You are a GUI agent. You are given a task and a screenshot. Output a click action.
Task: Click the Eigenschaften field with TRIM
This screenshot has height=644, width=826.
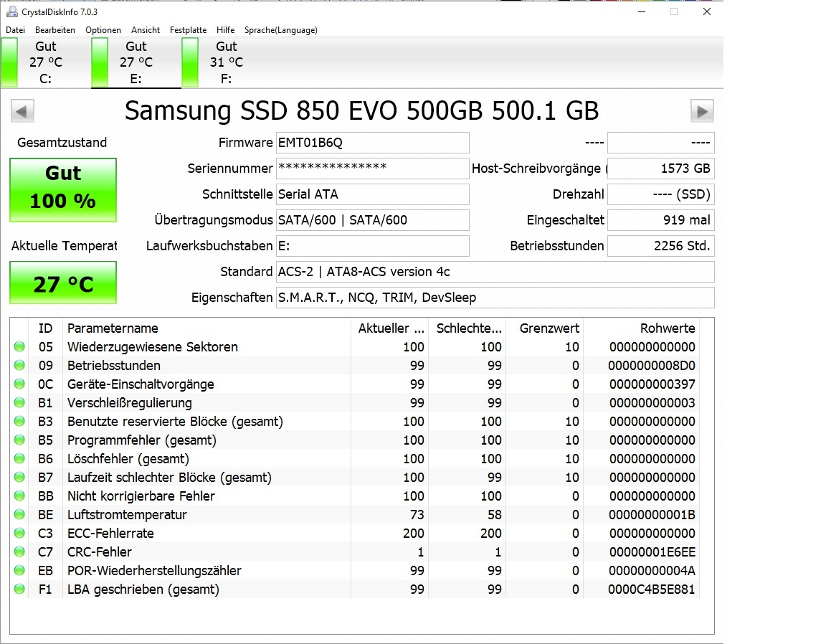point(495,298)
